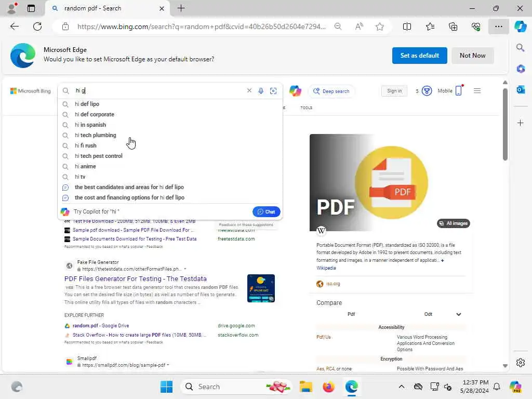Click Deep search button
This screenshot has width=532, height=399.
click(331, 91)
